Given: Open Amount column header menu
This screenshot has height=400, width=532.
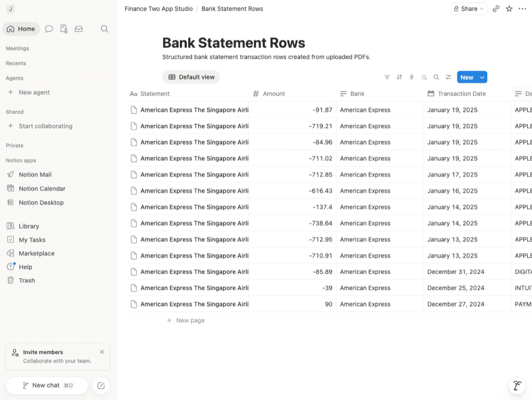Looking at the screenshot, I should click(293, 94).
